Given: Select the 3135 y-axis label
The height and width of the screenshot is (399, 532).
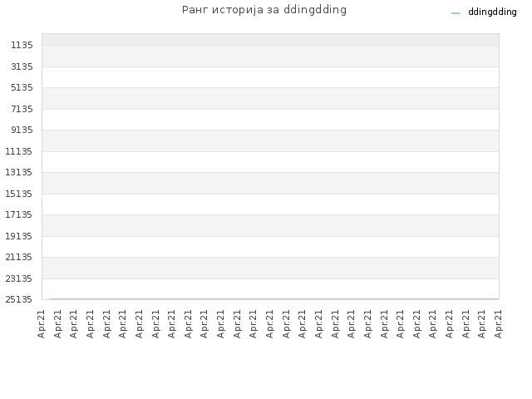Looking at the screenshot, I should (22, 66).
